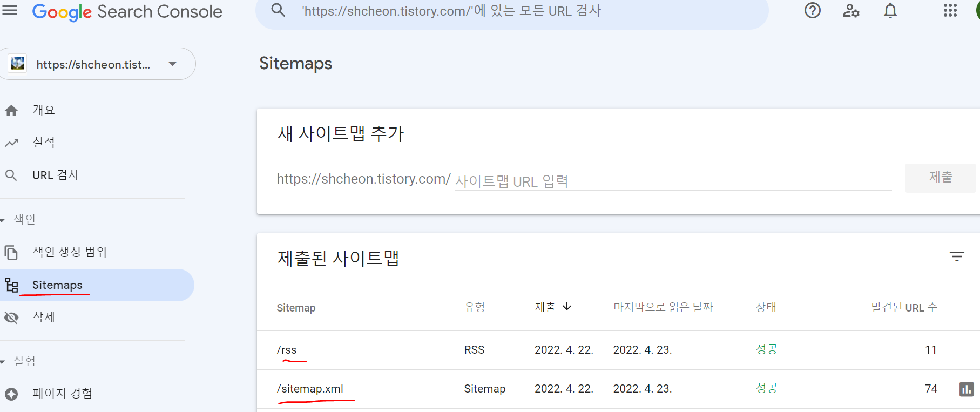Click 성공 status in /sitemap.xml row

click(x=766, y=388)
